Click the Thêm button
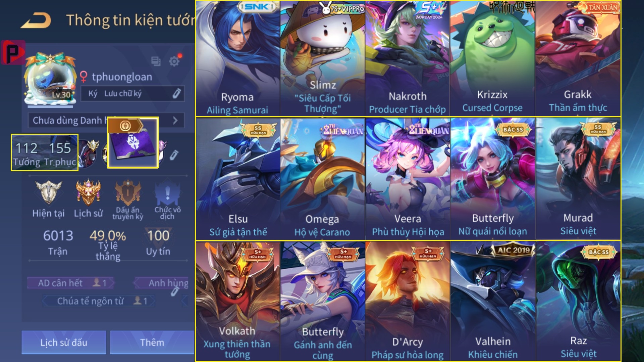This screenshot has width=644, height=362. (152, 342)
